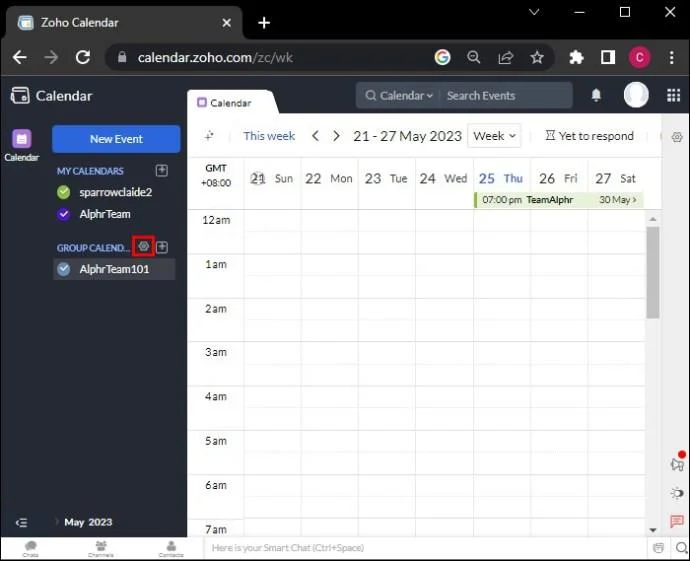Select the 25 Thu day header

point(501,179)
